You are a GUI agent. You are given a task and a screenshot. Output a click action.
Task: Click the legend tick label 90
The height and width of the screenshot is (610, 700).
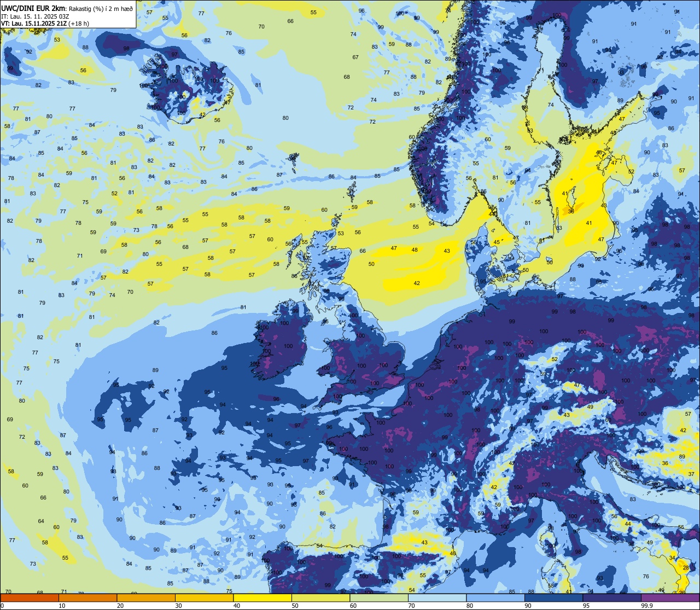[x=528, y=606]
